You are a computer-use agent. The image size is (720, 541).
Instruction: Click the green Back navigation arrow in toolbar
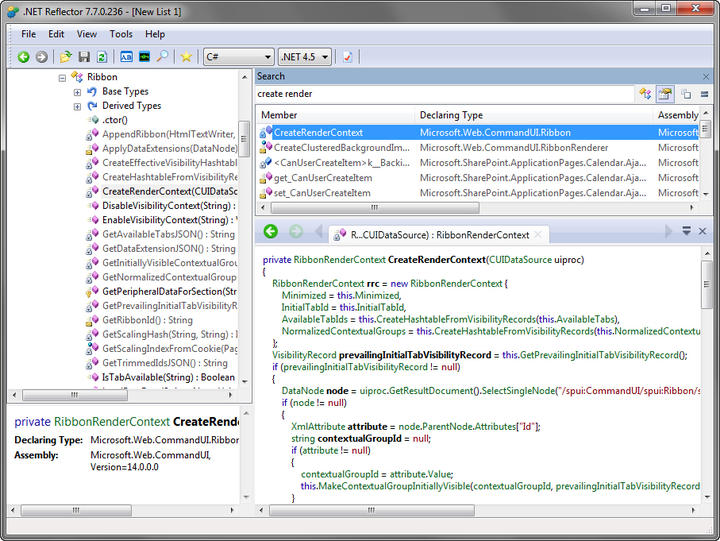click(23, 57)
